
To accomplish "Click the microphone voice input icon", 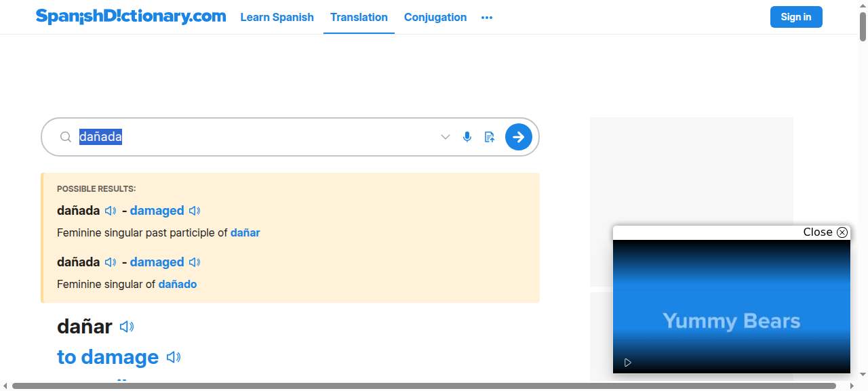I will pyautogui.click(x=467, y=137).
